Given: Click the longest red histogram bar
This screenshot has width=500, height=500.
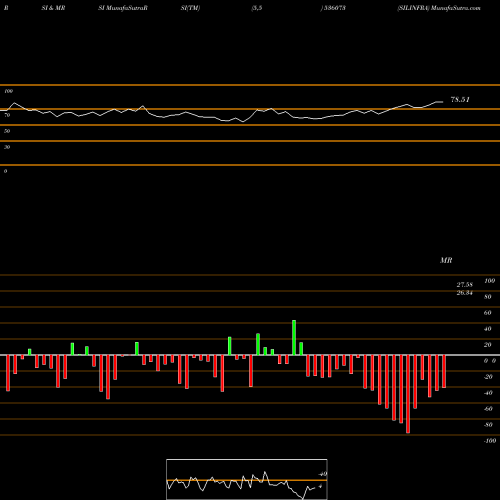Looking at the screenshot, I should point(408,394).
